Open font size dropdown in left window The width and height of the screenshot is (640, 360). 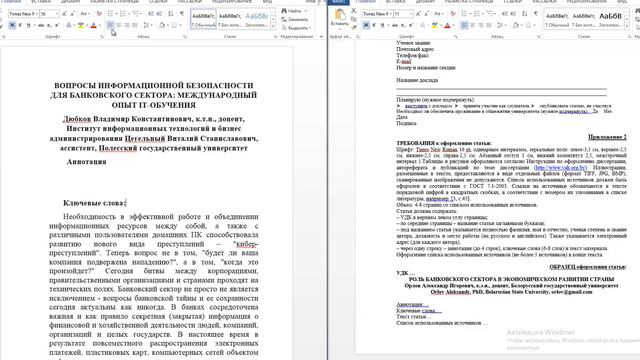click(57, 14)
